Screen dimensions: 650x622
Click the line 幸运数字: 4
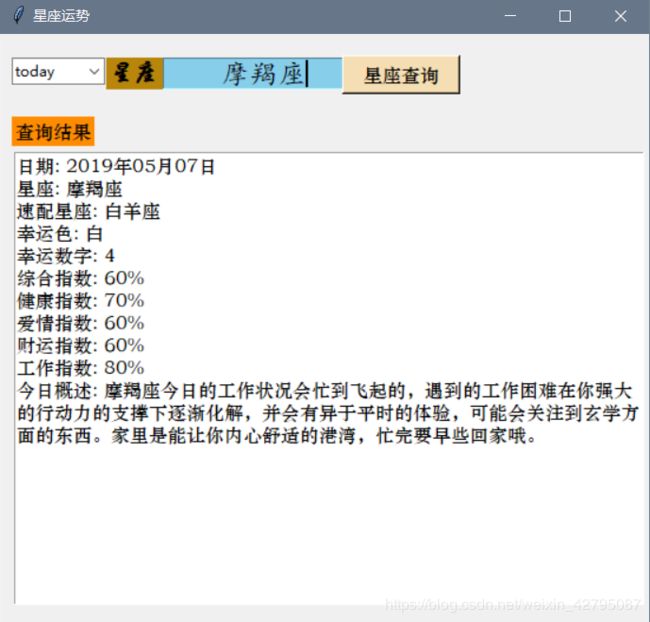click(66, 256)
